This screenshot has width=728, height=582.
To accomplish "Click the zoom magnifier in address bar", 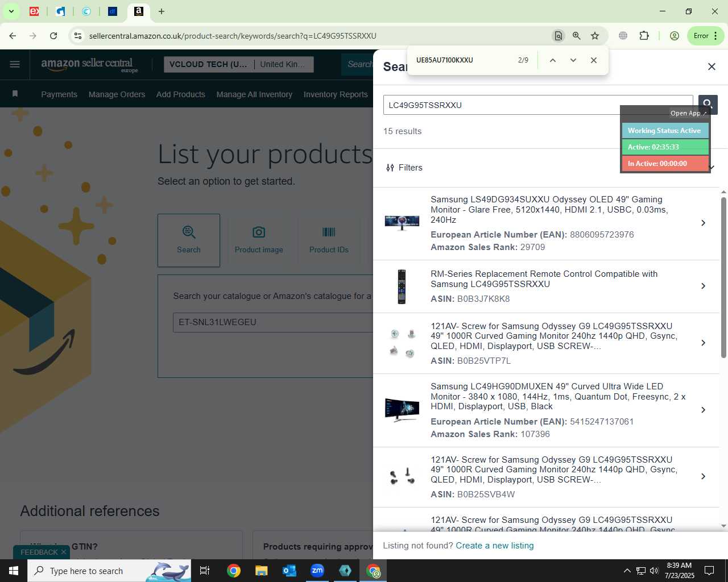I will pyautogui.click(x=577, y=36).
